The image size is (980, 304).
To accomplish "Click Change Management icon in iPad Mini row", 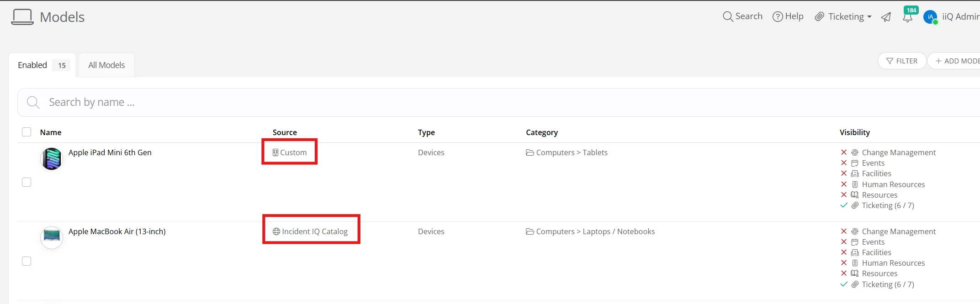I will (x=855, y=152).
